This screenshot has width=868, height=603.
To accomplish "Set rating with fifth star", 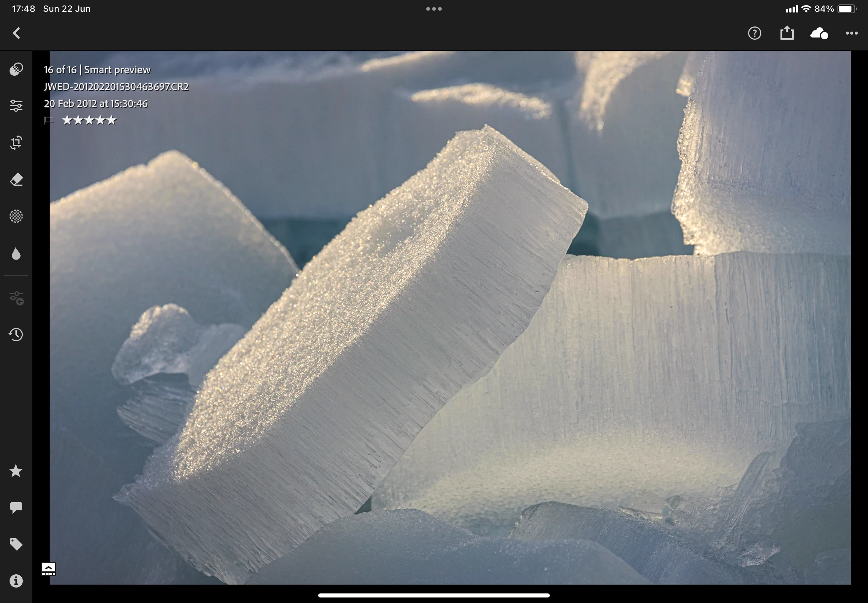I will (111, 120).
